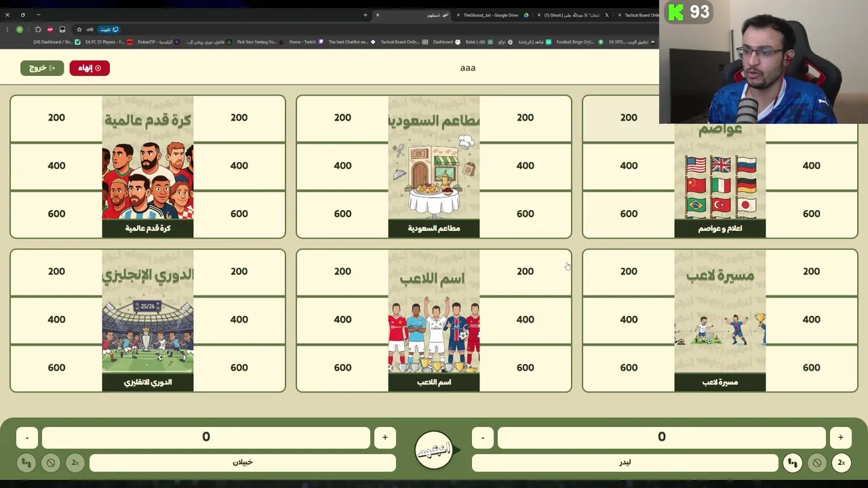Click the bookmark star icon in address bar
The width and height of the screenshot is (868, 488).
[x=79, y=30]
